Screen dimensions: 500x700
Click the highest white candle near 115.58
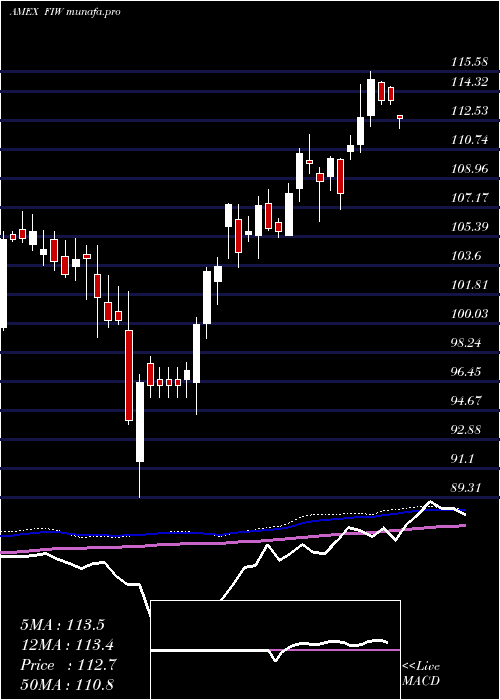click(371, 97)
